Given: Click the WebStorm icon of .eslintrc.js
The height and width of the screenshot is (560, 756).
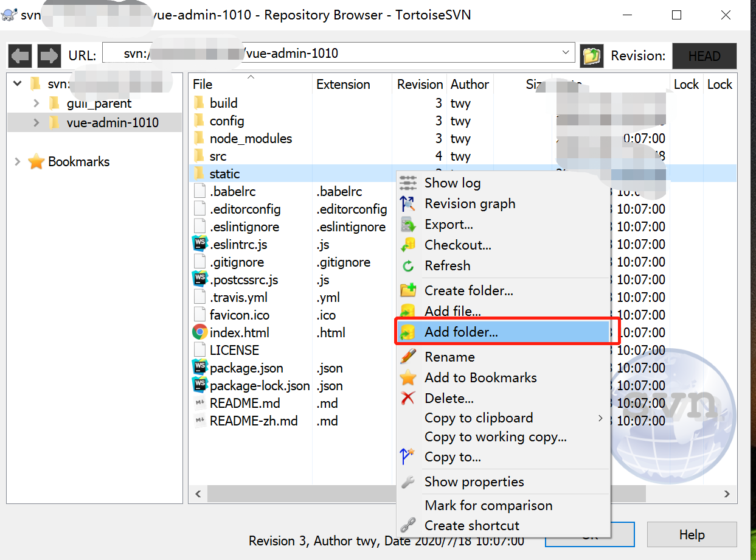Looking at the screenshot, I should [x=200, y=244].
